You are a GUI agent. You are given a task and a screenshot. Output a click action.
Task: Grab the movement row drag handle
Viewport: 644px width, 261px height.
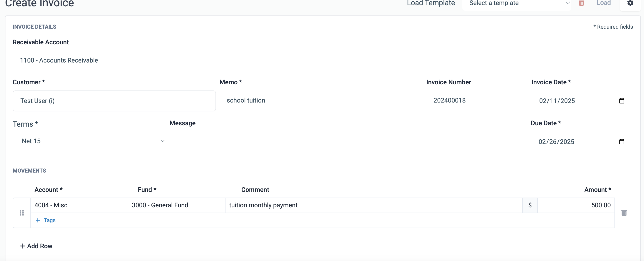[x=22, y=213]
